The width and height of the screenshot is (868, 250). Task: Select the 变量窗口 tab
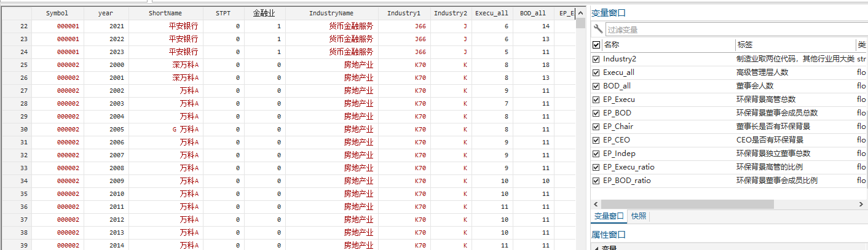[x=609, y=216]
